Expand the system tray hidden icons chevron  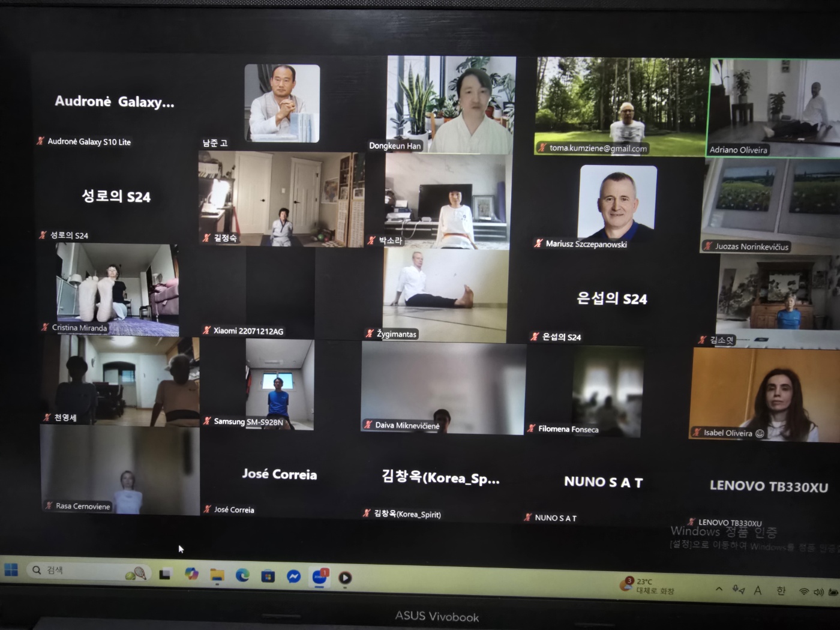[x=719, y=589]
